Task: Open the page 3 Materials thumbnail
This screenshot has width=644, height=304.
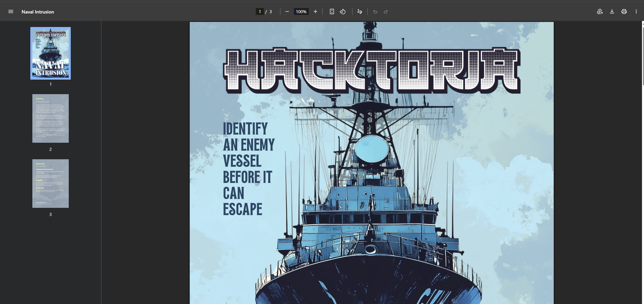Action: click(51, 184)
